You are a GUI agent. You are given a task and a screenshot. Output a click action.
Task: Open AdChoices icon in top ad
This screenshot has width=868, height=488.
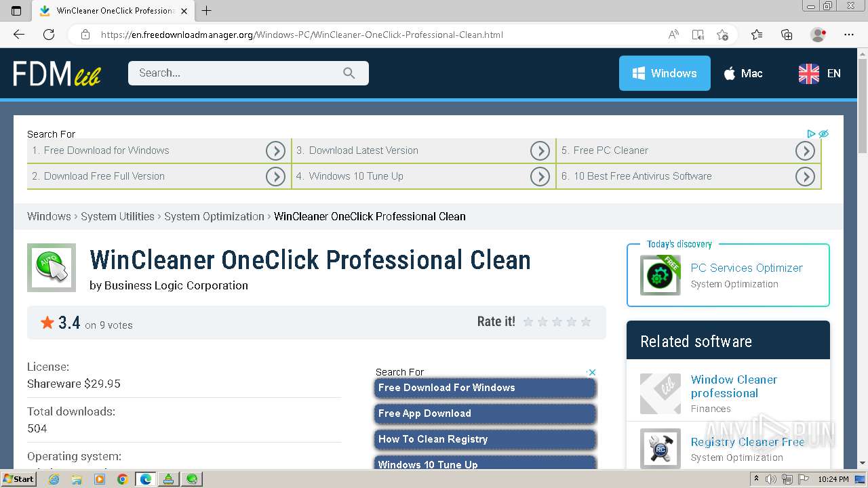(811, 134)
